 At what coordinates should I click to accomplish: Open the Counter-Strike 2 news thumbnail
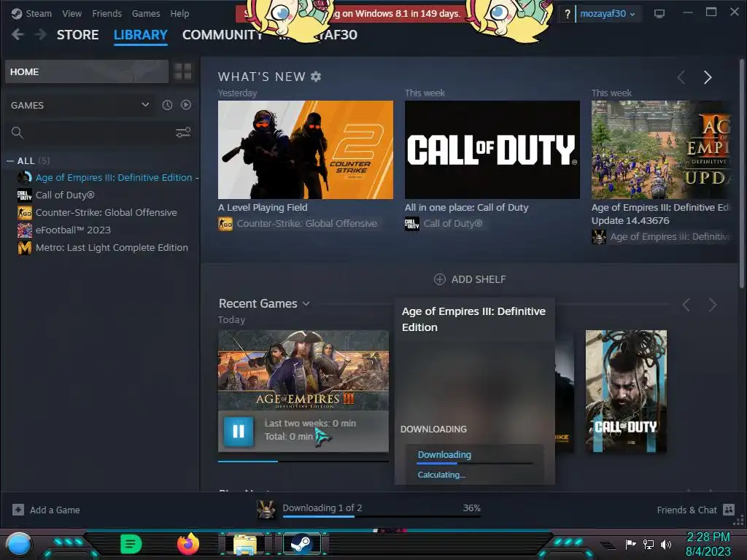pyautogui.click(x=306, y=149)
